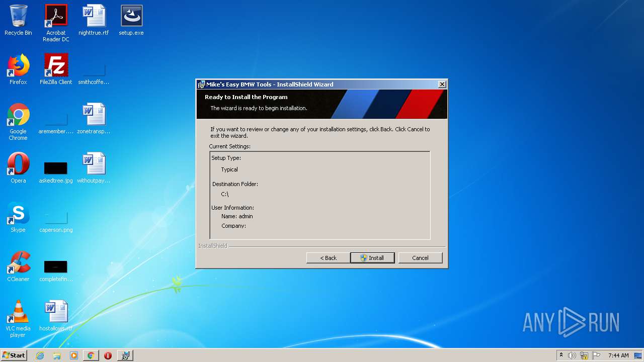Click the 'C:\' destination folder text

click(225, 194)
